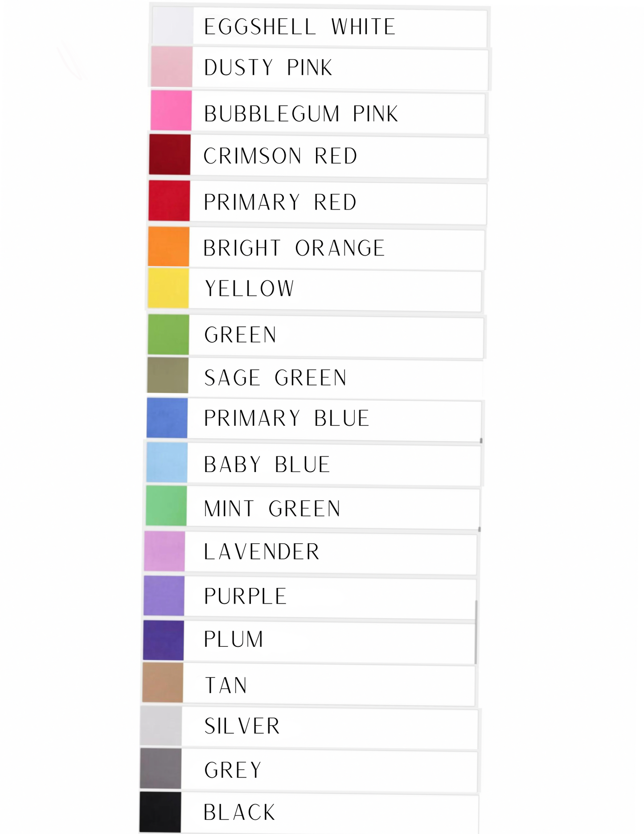
Task: Select the Mint Green color swatch
Action: tap(166, 505)
